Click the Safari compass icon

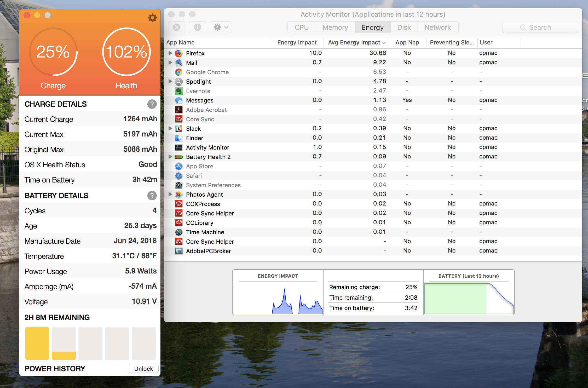pyautogui.click(x=179, y=176)
